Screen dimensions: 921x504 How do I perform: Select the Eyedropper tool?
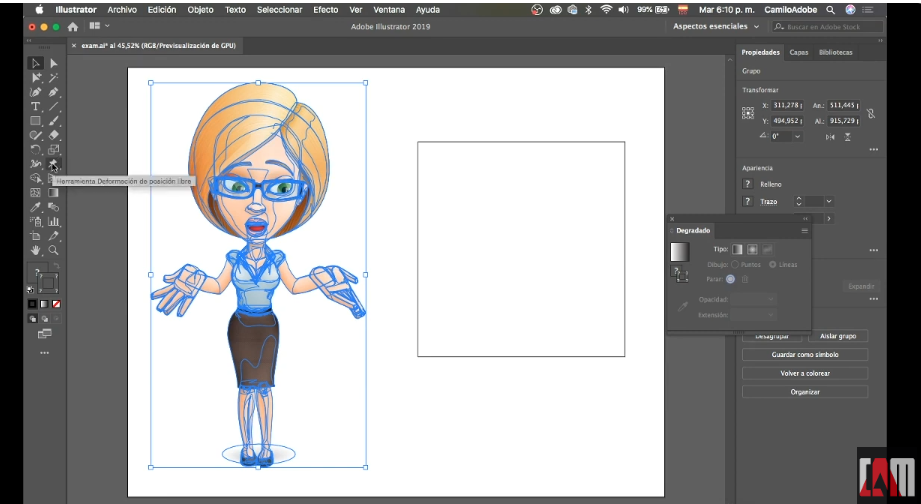pos(36,207)
